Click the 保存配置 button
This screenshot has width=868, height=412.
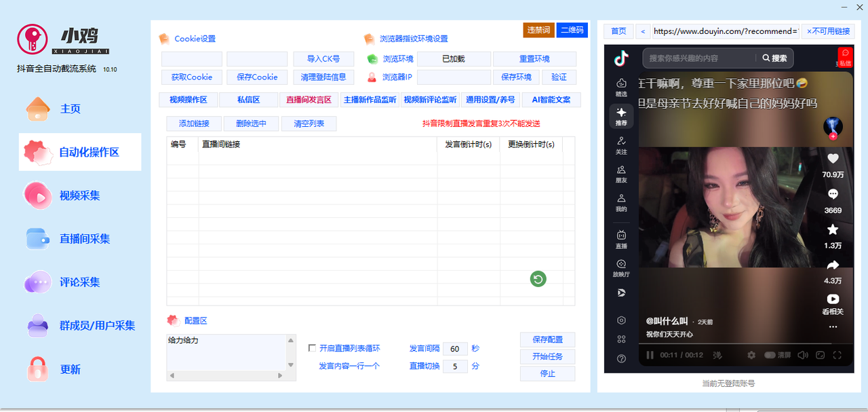(x=547, y=339)
